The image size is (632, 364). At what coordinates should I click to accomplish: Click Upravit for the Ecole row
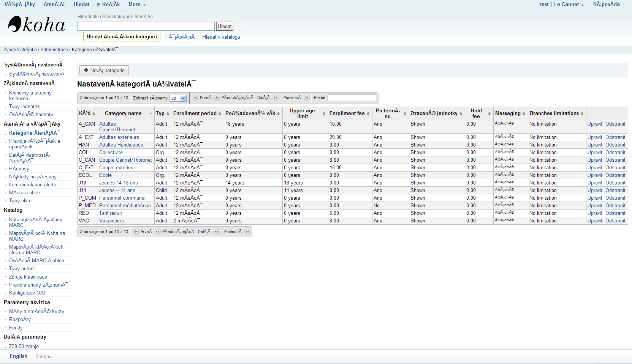click(594, 175)
